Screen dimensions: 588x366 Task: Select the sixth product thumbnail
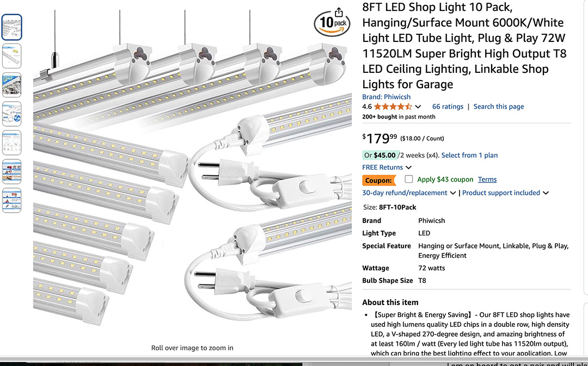[x=12, y=171]
